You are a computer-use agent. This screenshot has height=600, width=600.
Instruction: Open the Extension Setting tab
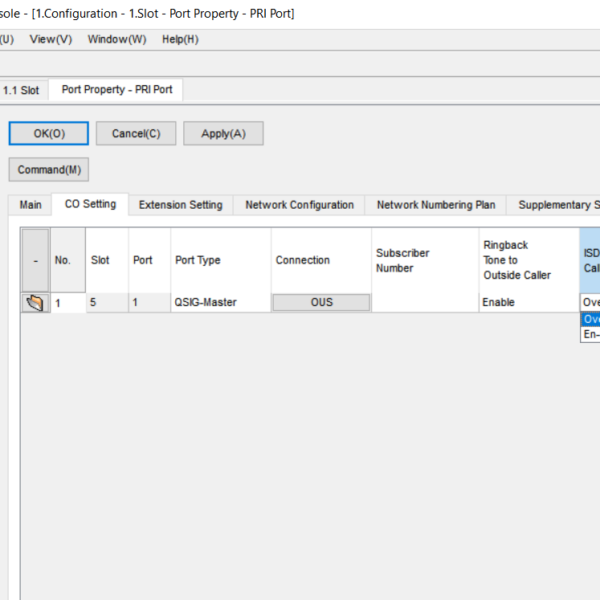[x=180, y=205]
